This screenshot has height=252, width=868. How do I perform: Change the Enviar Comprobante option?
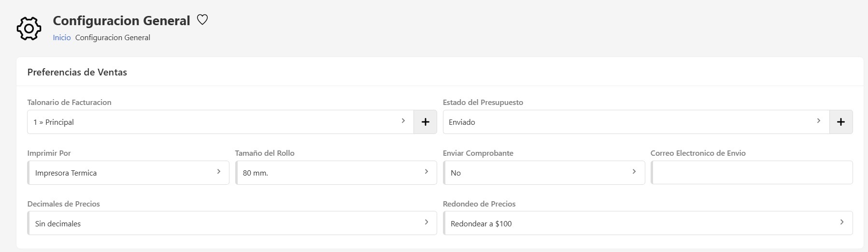pyautogui.click(x=544, y=173)
